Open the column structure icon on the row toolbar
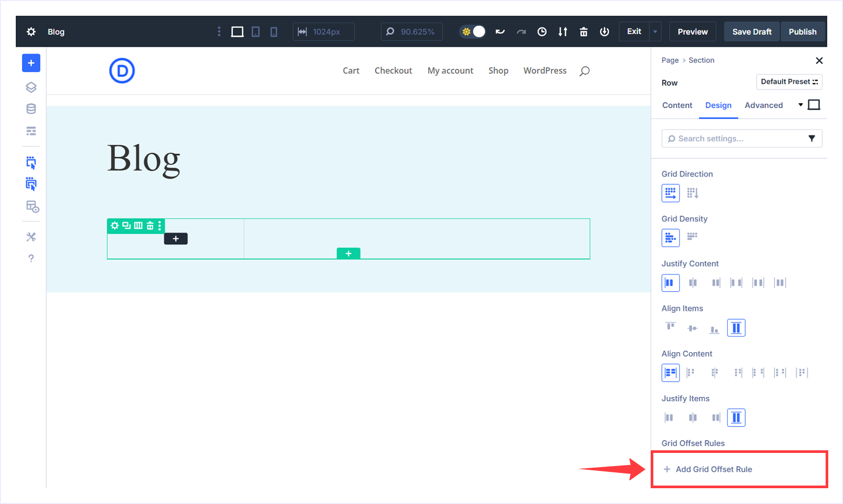The image size is (843, 504). [137, 226]
